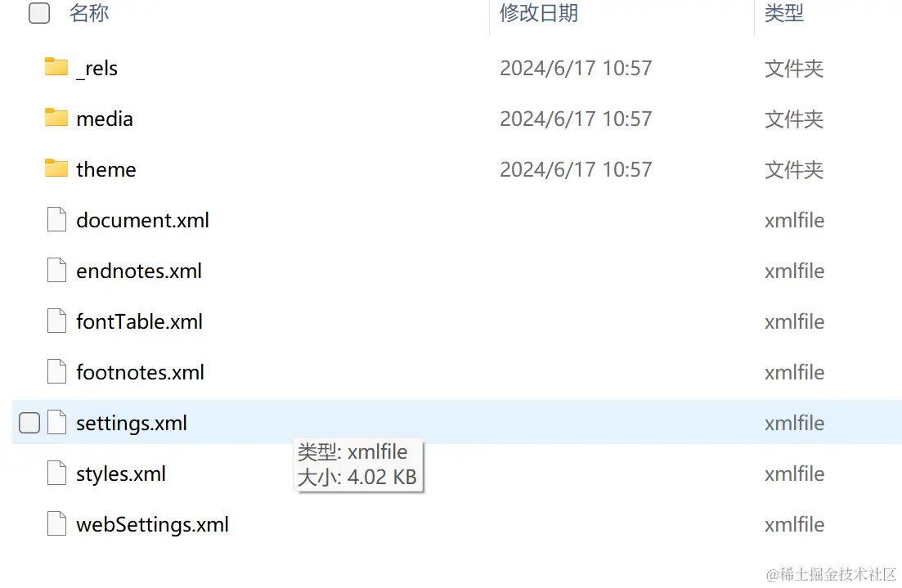The image size is (902, 588).
Task: Sort by the 名称 column header
Action: pos(89,12)
